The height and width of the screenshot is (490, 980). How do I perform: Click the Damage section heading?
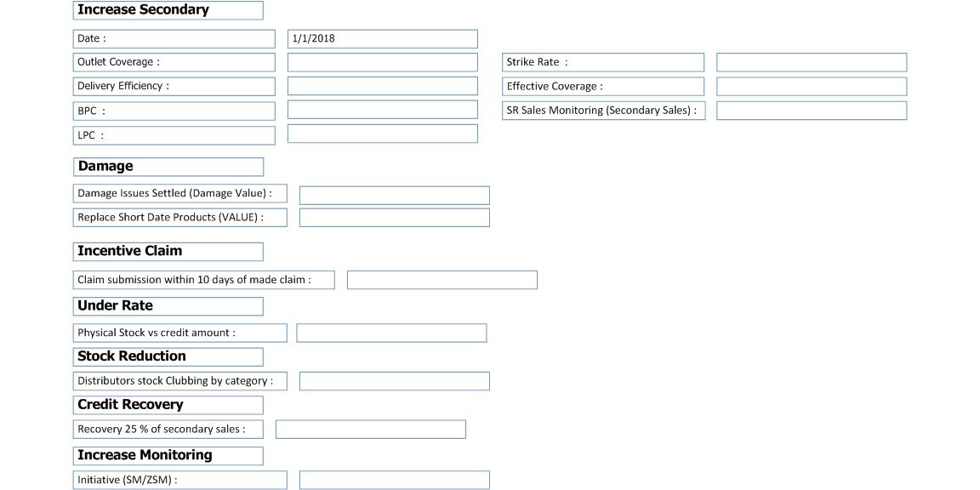(168, 167)
